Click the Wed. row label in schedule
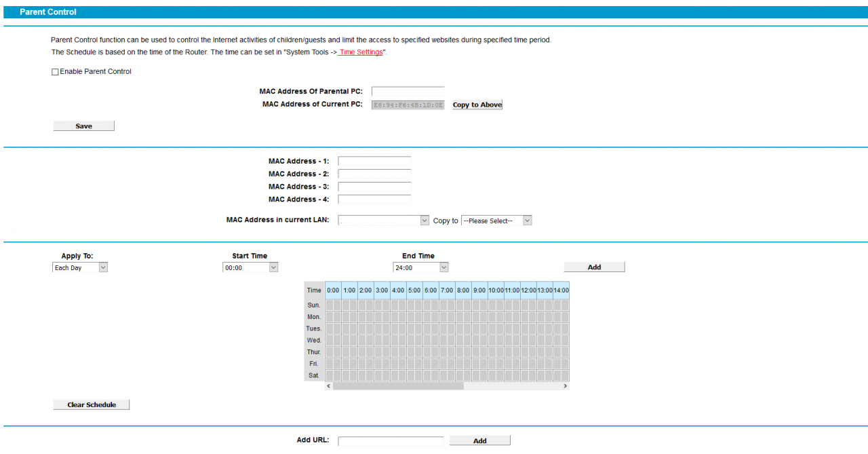 314,340
